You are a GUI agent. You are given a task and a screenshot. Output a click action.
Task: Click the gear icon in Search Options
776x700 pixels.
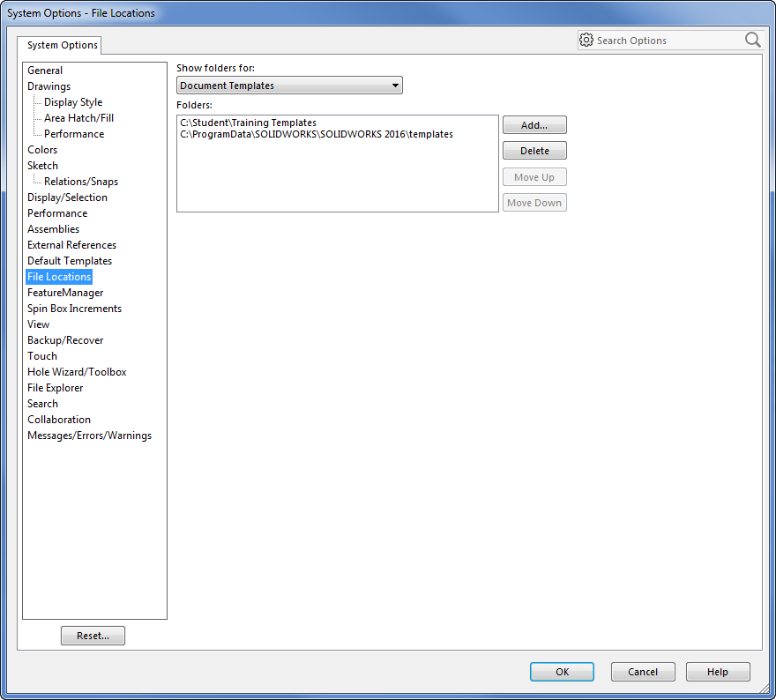(586, 40)
